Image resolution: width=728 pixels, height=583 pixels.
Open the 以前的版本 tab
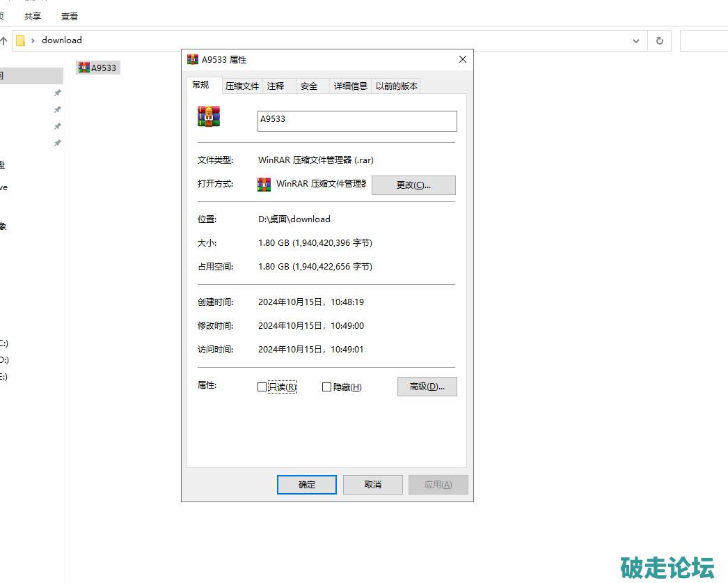click(x=396, y=86)
